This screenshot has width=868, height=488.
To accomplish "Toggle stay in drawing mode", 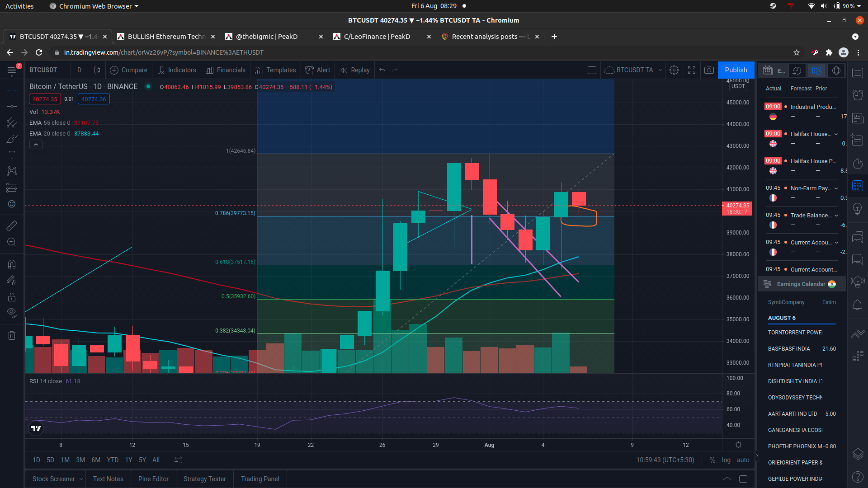I will 12,281.
